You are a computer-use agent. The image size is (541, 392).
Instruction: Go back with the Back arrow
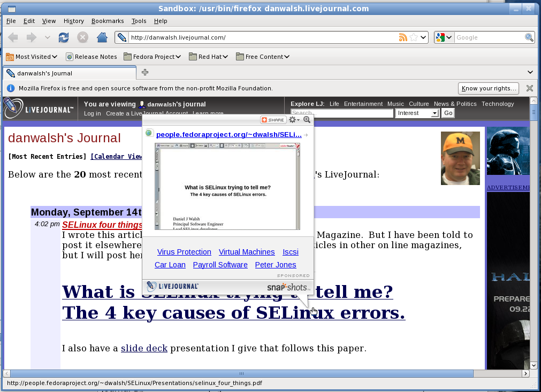[13, 37]
